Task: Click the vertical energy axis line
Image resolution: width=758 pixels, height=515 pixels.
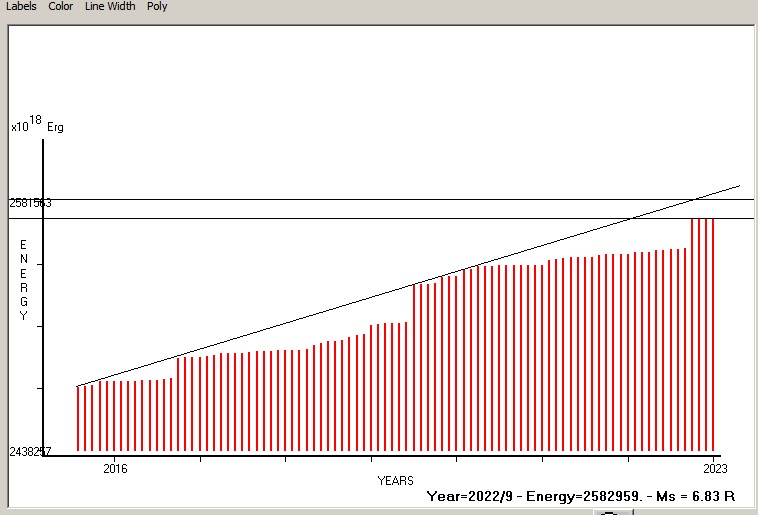Action: coord(43,300)
